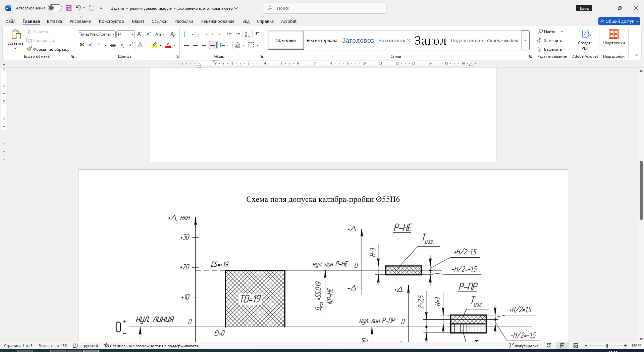The height and width of the screenshot is (352, 644).
Task: Click the Общий доступ share button
Action: tap(619, 21)
